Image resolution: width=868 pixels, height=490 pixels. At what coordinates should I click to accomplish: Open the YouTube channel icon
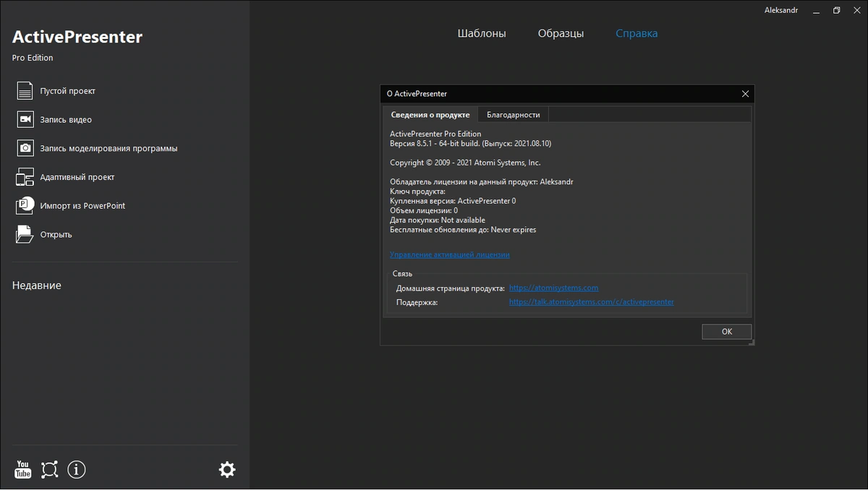pyautogui.click(x=23, y=470)
